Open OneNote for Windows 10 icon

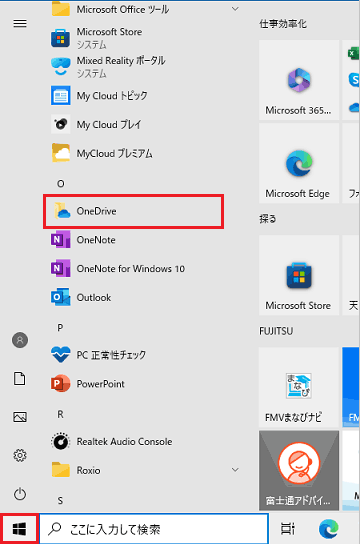[61, 269]
